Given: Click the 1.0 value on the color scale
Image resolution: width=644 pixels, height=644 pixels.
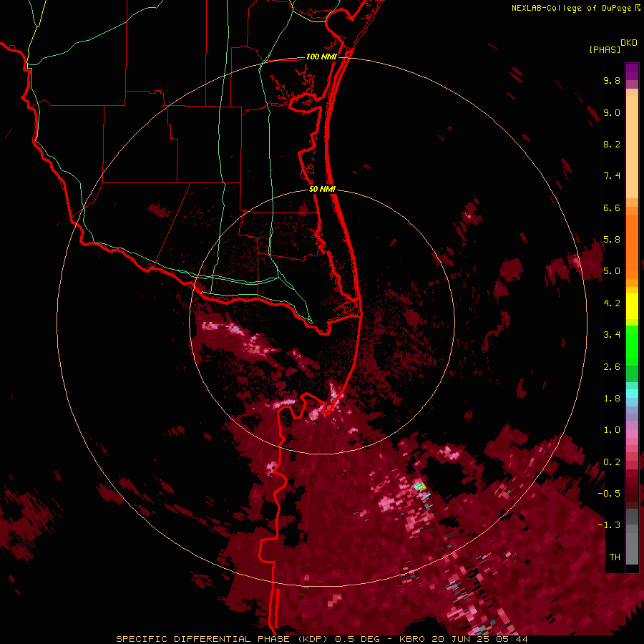Looking at the screenshot, I should (x=612, y=430).
